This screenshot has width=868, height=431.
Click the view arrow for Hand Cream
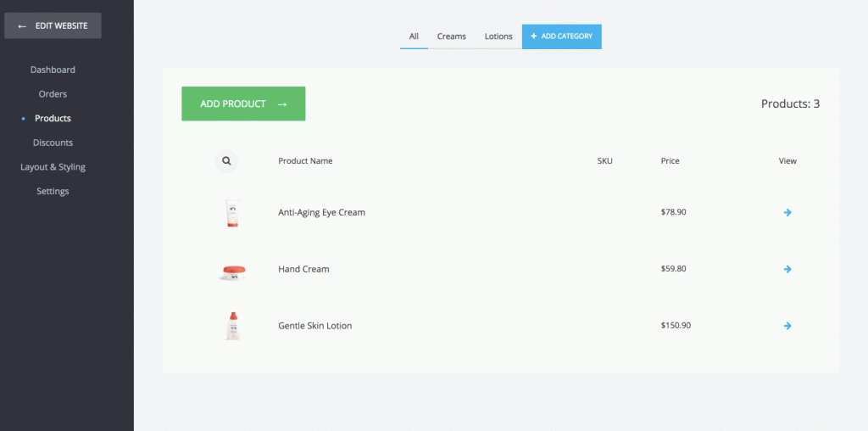click(787, 269)
